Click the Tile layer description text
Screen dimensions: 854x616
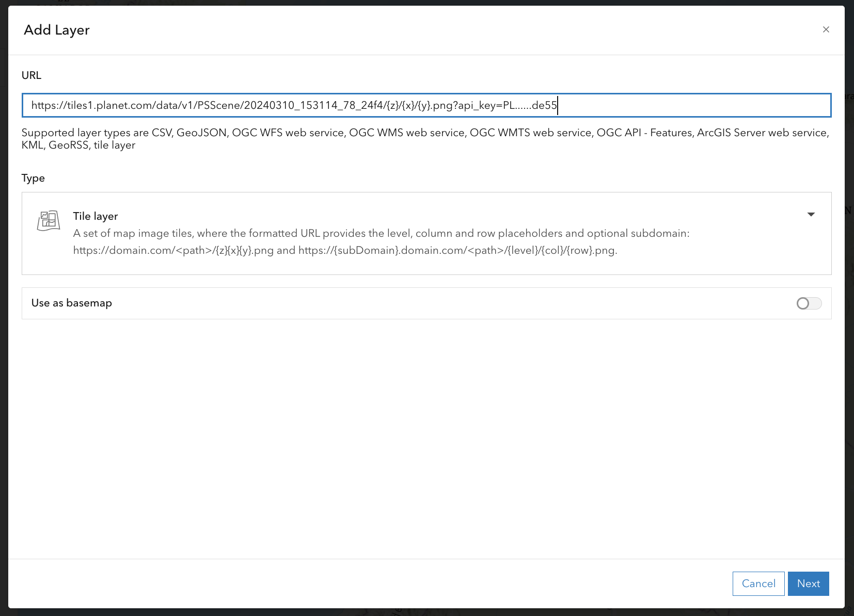pos(382,242)
